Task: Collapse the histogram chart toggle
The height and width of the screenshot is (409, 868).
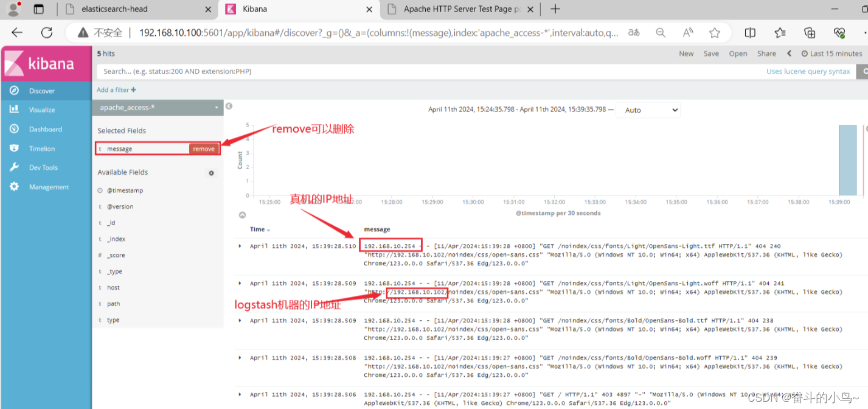Action: click(x=242, y=215)
